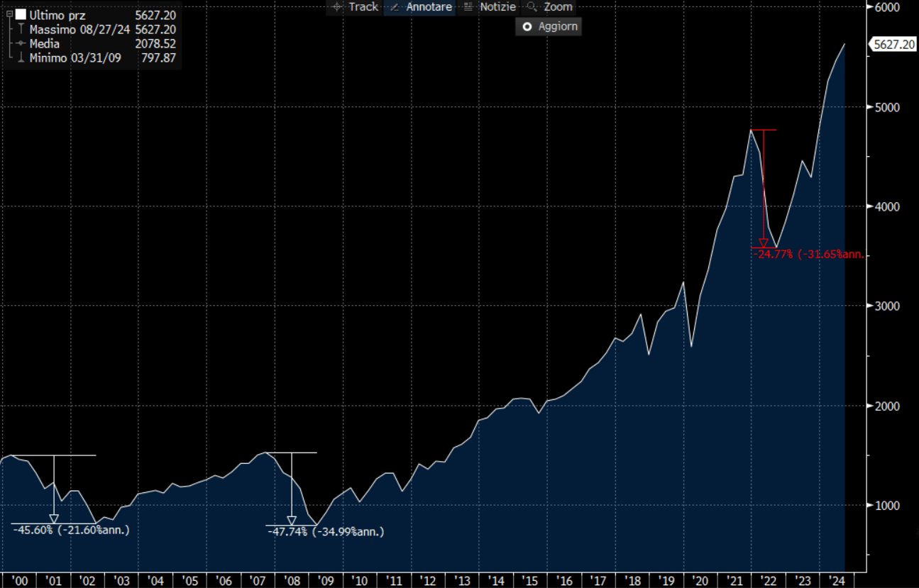Screen dimensions: 919x588
Task: Select the Annotare pencil icon
Action: pyautogui.click(x=394, y=7)
